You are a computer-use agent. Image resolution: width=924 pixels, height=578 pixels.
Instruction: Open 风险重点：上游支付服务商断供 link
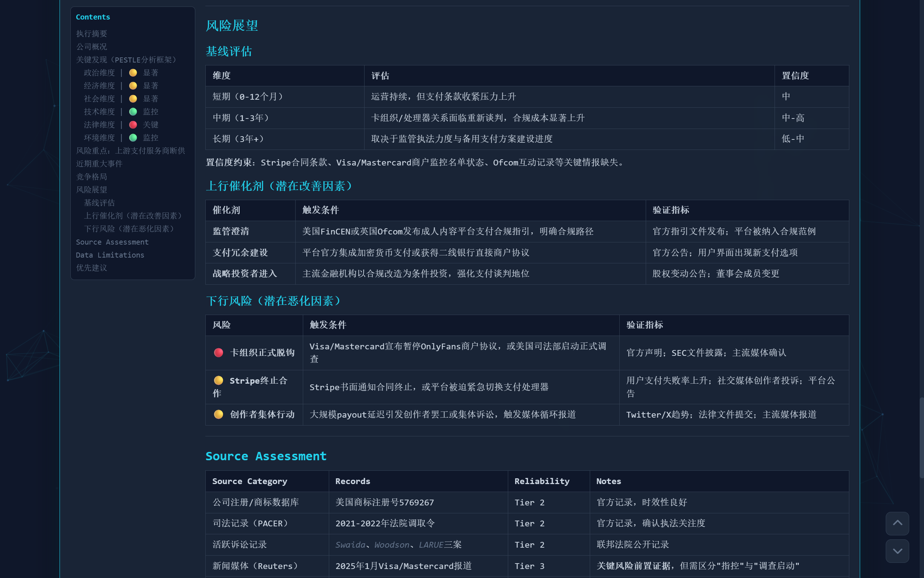131,151
